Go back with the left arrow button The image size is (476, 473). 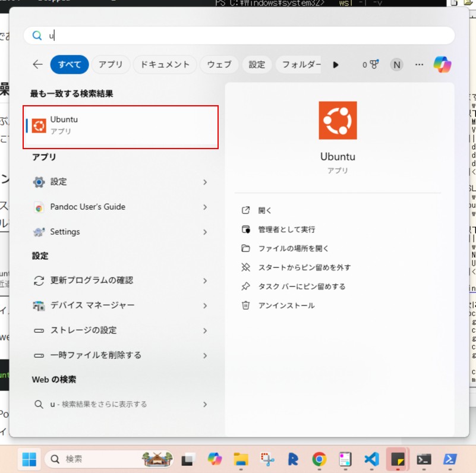click(37, 64)
